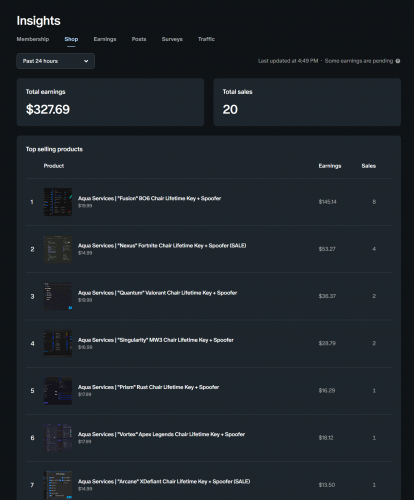The height and width of the screenshot is (500, 414).
Task: Open the Fusion BO6 Chair product link
Action: 149,198
